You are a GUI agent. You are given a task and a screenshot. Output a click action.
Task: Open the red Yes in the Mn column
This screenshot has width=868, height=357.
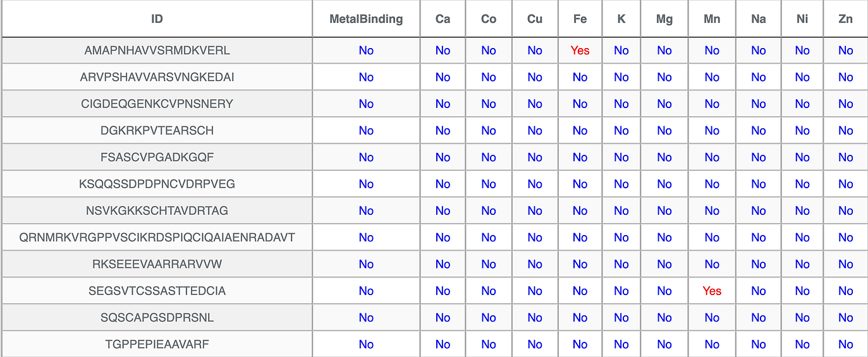(x=712, y=291)
